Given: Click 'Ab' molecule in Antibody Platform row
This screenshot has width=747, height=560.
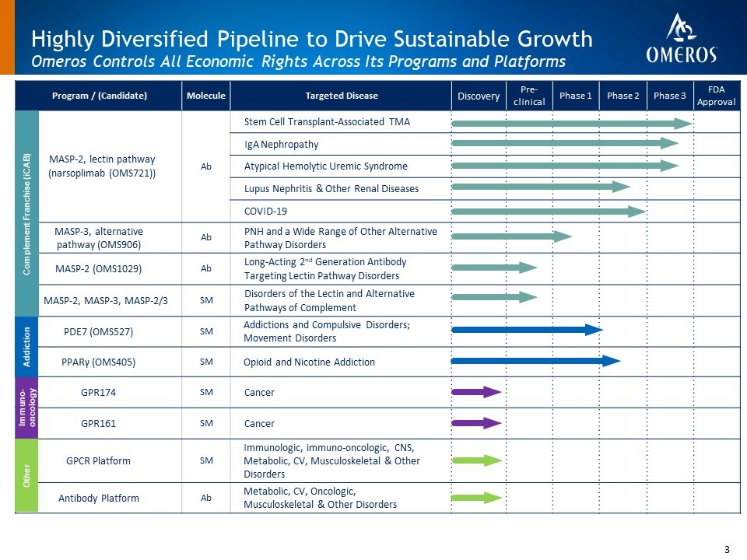Looking at the screenshot, I should [x=205, y=498].
